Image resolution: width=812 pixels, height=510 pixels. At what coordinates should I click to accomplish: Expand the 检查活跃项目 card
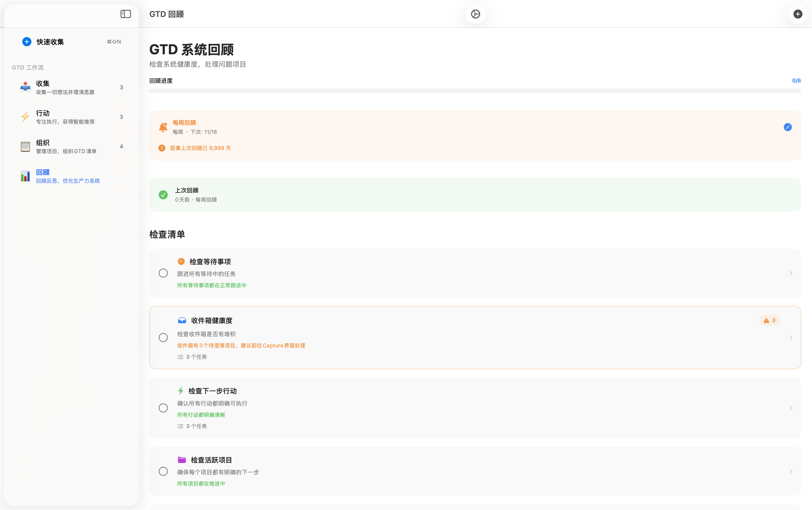791,471
